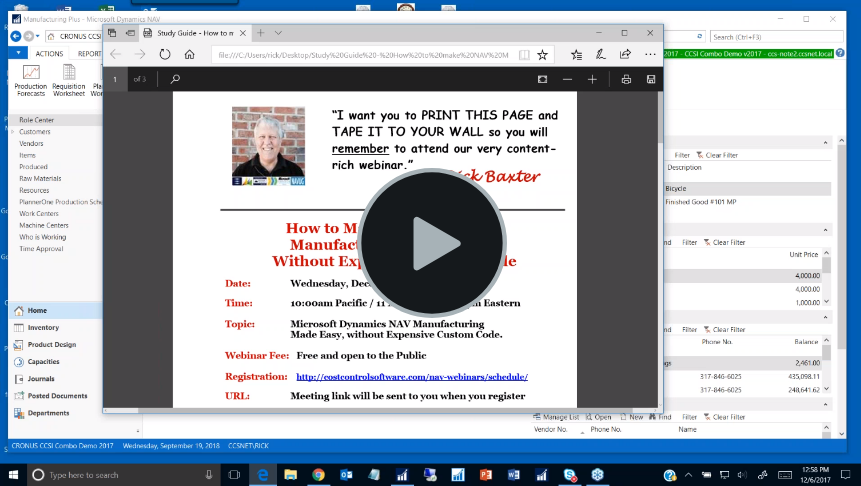Expand the Customers tree node
The width and height of the screenshot is (861, 486).
[x=13, y=132]
